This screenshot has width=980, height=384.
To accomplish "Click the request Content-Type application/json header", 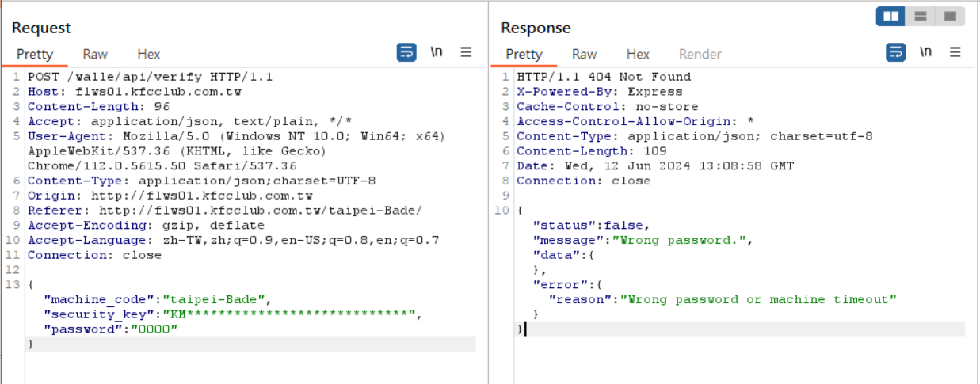I will click(201, 181).
